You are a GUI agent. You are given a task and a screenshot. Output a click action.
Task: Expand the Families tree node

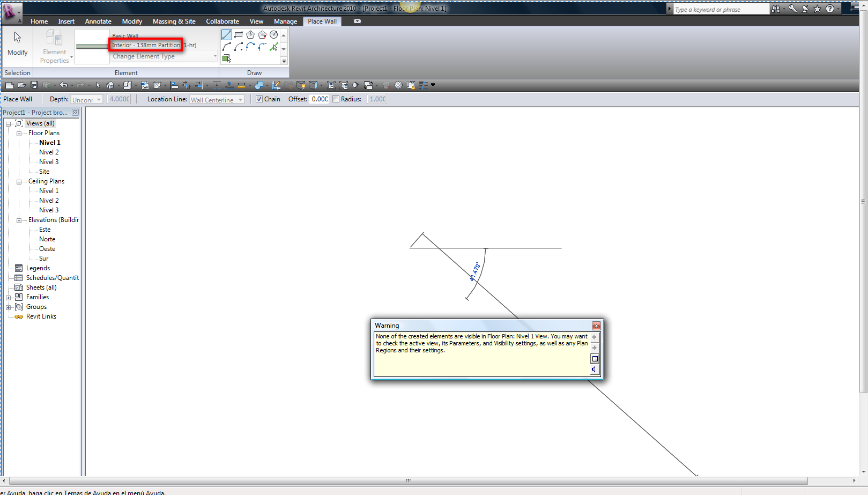point(9,298)
